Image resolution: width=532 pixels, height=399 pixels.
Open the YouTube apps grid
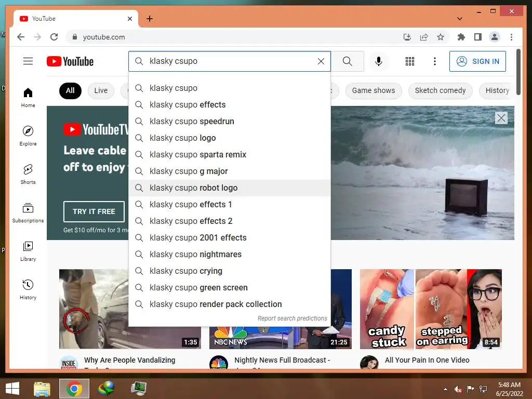409,61
